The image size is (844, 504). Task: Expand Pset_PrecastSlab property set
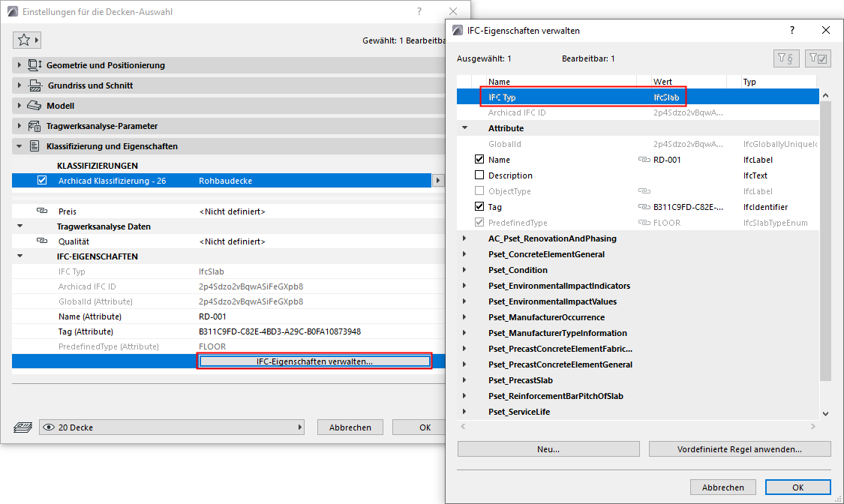tap(464, 379)
